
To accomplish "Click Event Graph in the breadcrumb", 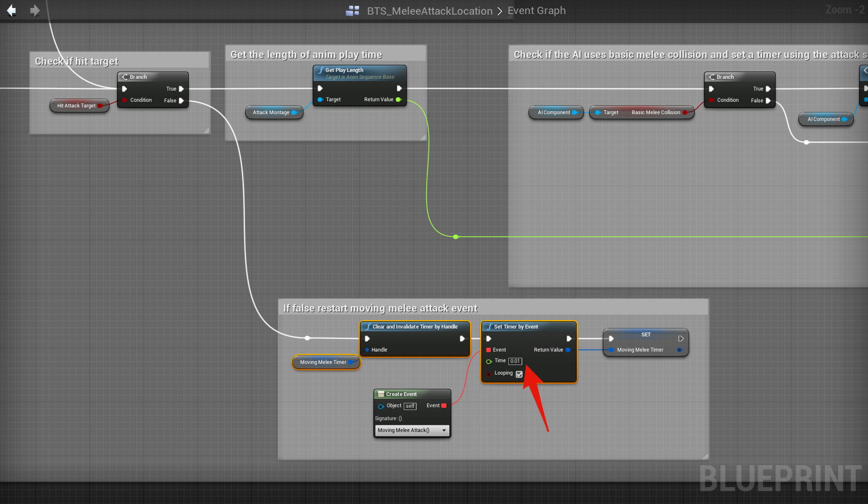I will pos(536,11).
